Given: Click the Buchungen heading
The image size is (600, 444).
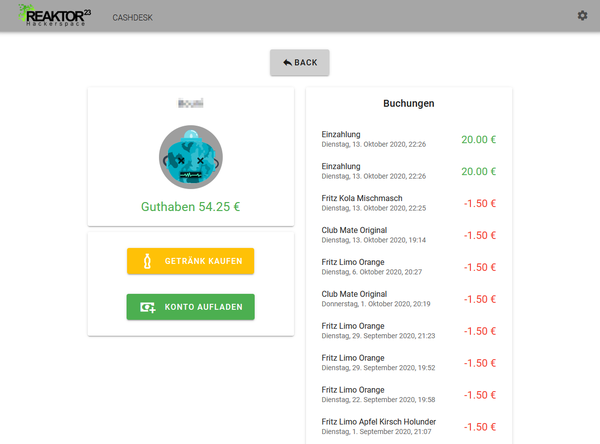Looking at the screenshot, I should 409,103.
